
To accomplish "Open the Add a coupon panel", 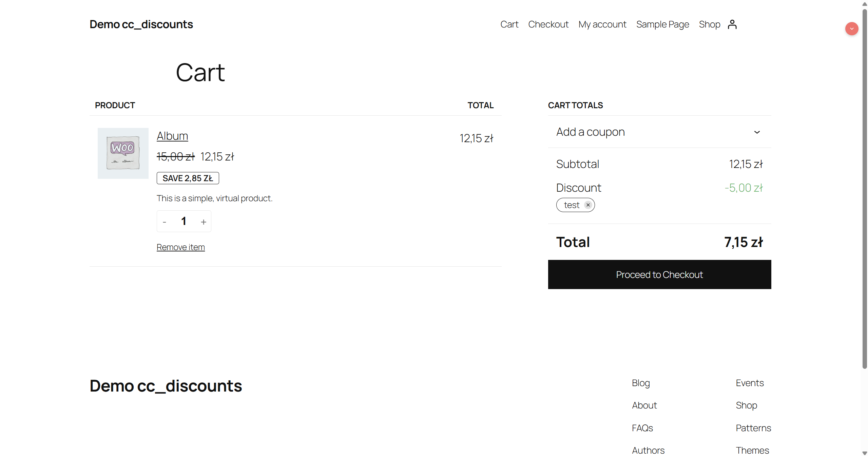I will (590, 132).
